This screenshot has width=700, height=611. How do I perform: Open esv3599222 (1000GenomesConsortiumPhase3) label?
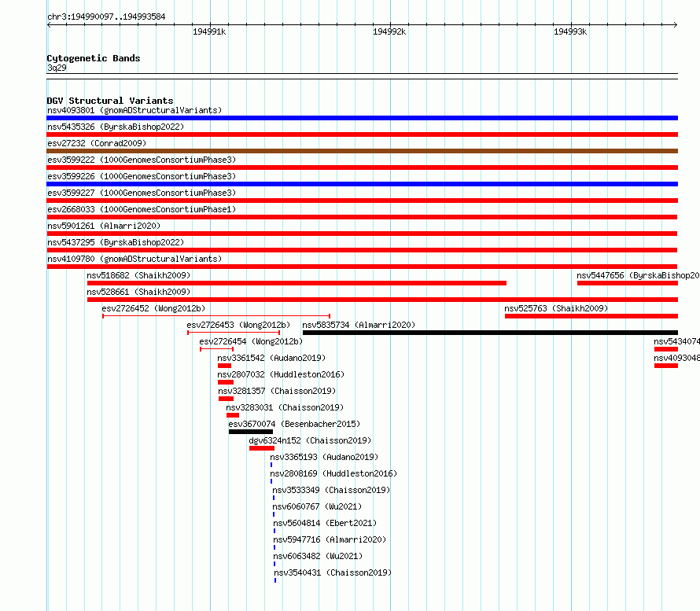coord(142,160)
